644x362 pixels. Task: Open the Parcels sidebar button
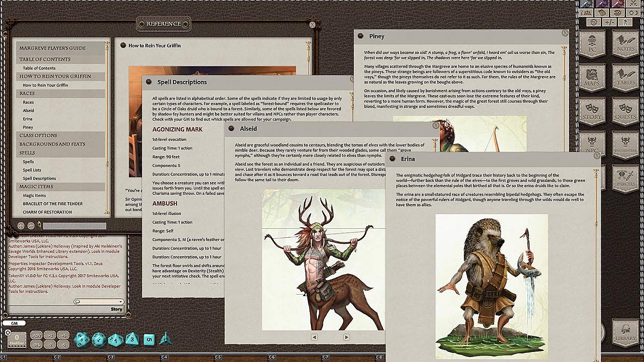626,178
